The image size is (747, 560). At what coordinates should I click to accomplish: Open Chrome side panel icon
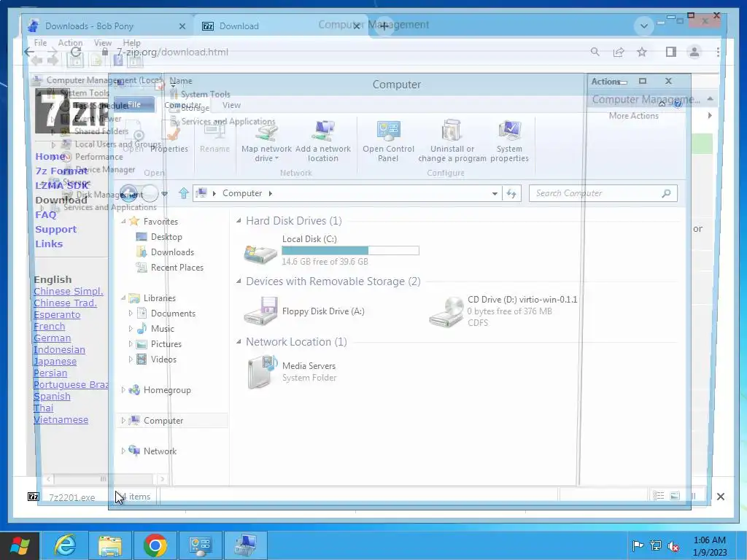[x=671, y=52]
